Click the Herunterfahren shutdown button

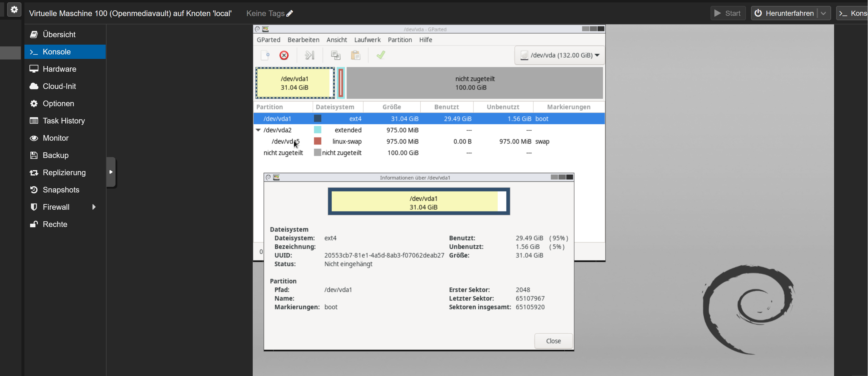[x=785, y=13]
